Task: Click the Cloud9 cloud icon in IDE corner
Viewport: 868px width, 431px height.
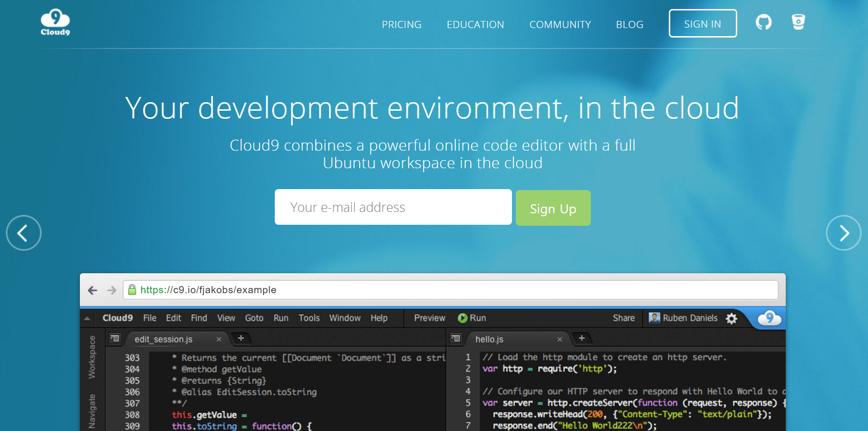Action: click(770, 317)
